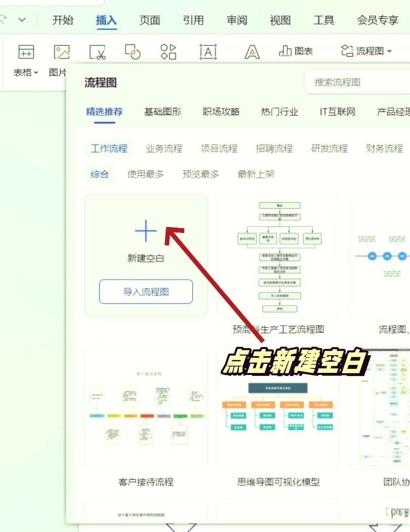Open the 工具 tab

pyautogui.click(x=323, y=20)
